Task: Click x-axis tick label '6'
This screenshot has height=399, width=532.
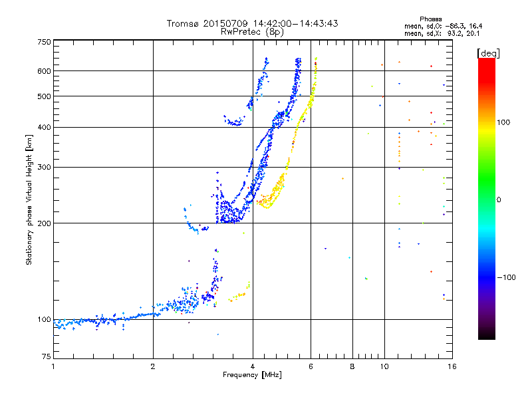Action: coord(311,366)
